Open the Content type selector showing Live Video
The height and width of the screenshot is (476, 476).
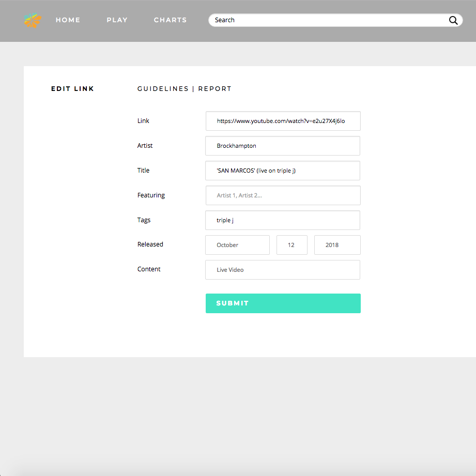(x=282, y=269)
